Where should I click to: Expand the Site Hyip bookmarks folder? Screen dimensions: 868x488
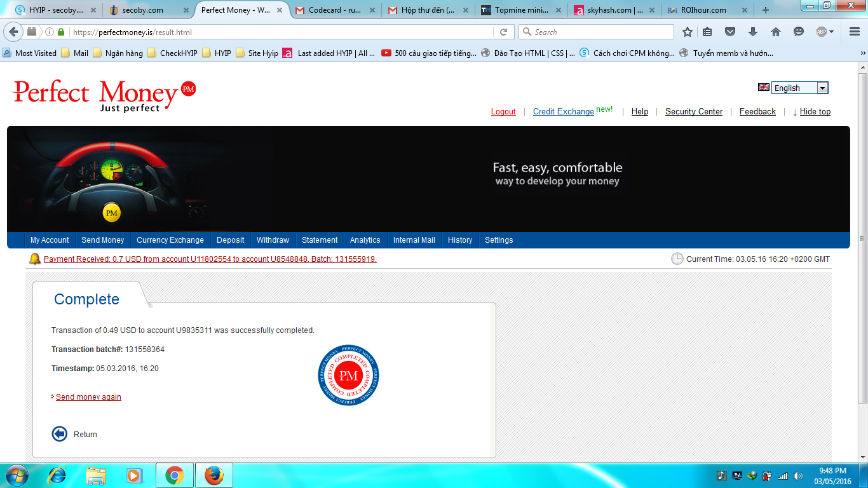click(257, 53)
